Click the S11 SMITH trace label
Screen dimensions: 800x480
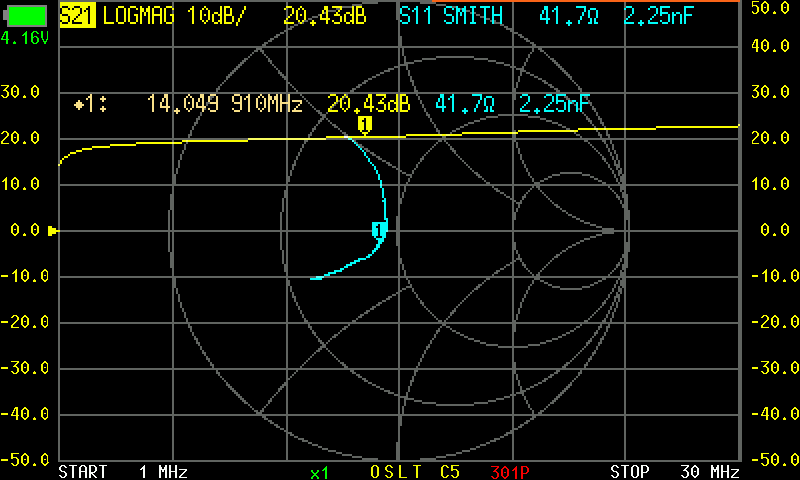[x=451, y=16]
